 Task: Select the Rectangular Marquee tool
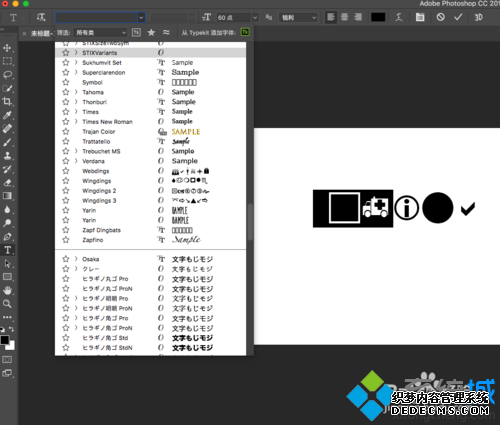(7, 61)
